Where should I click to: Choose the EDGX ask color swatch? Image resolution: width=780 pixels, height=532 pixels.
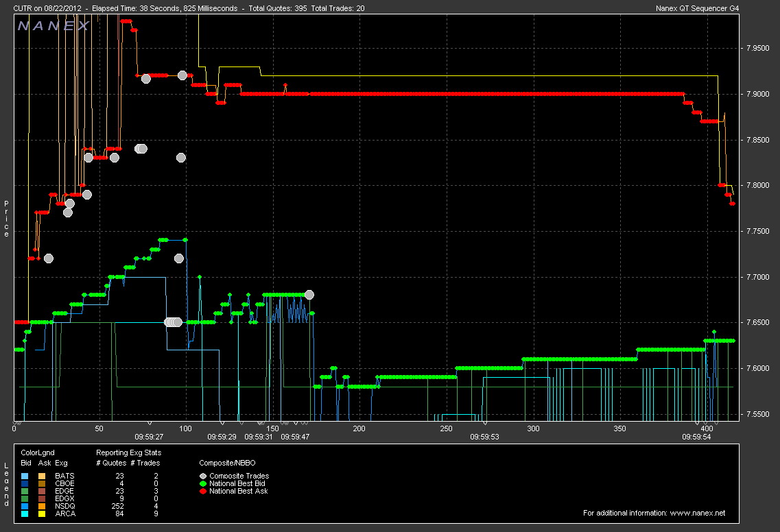point(42,498)
